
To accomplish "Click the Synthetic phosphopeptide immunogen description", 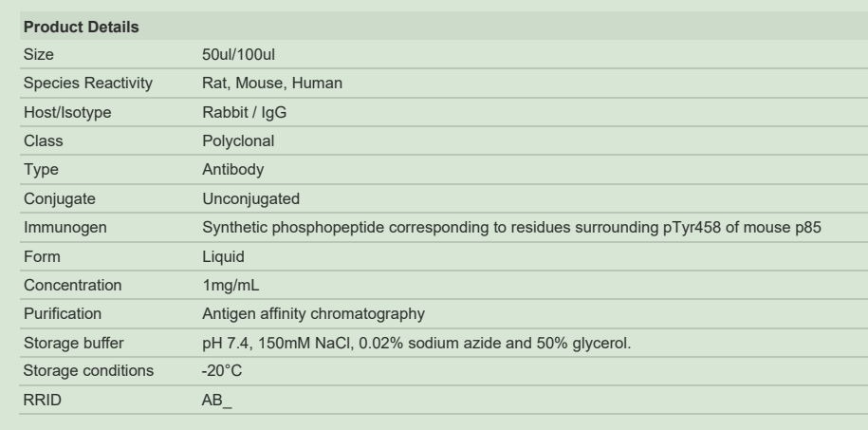I will pyautogui.click(x=512, y=228).
